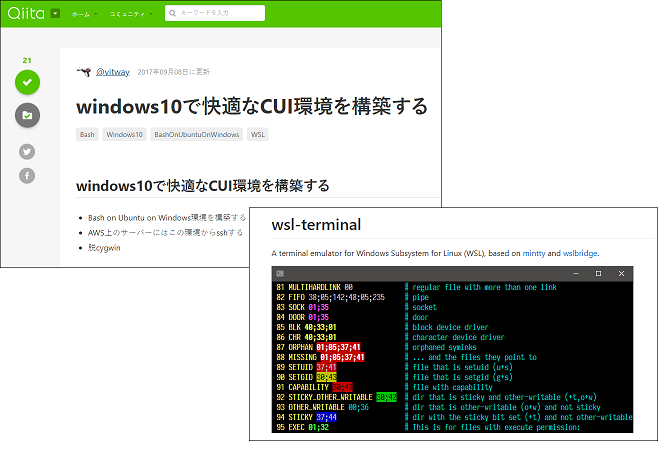Click the bullet about AWS server ssh

coord(165,233)
